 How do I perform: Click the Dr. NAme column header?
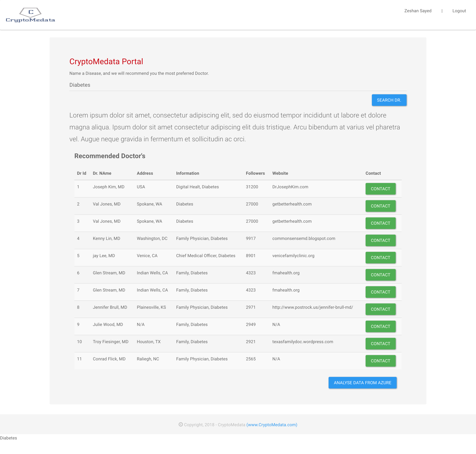pos(102,173)
